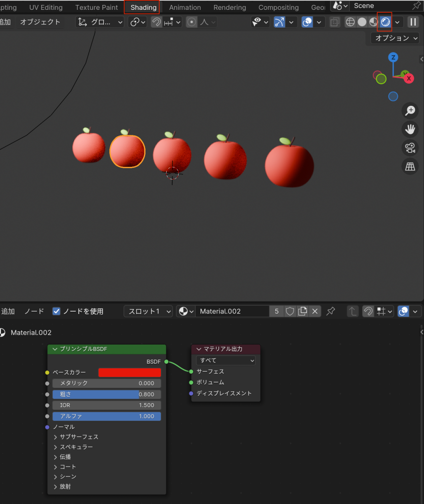Click fake user shield icon for Material.002
This screenshot has width=424, height=504.
coord(290,311)
